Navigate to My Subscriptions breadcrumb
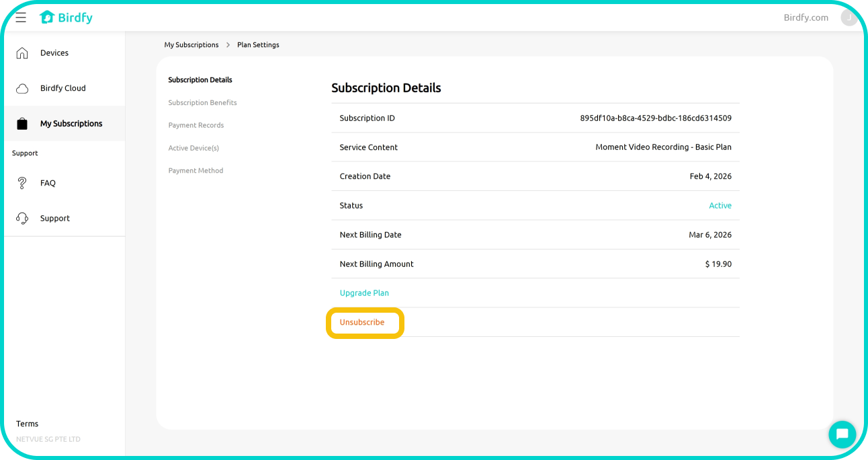Screen dimensions: 868x460 (x=191, y=45)
